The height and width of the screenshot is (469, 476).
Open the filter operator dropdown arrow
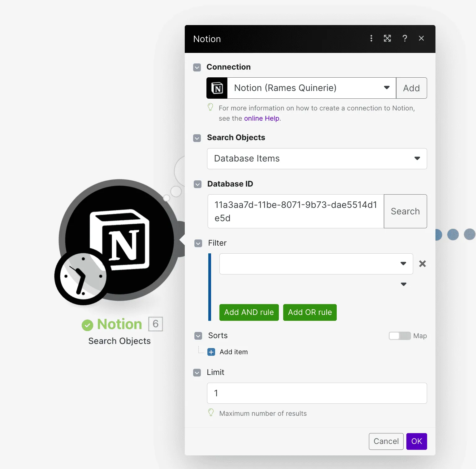tap(404, 284)
